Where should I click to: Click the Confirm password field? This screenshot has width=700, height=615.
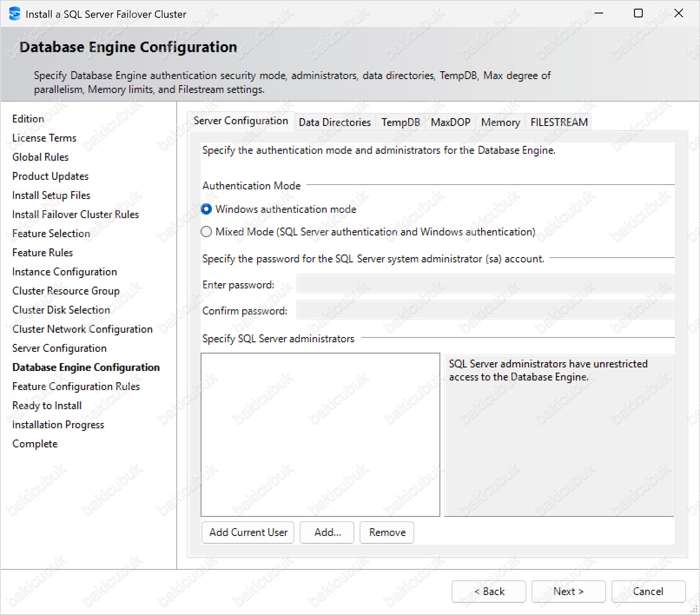click(x=485, y=311)
